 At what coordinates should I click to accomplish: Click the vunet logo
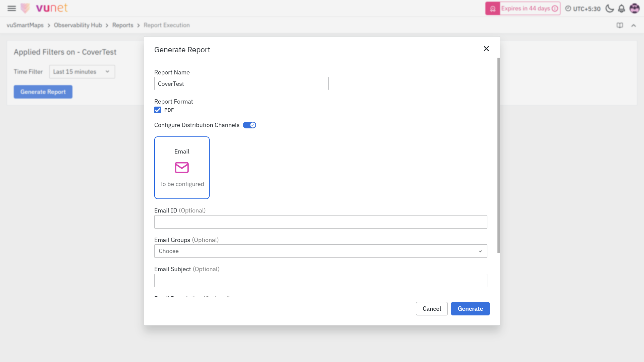pyautogui.click(x=51, y=8)
